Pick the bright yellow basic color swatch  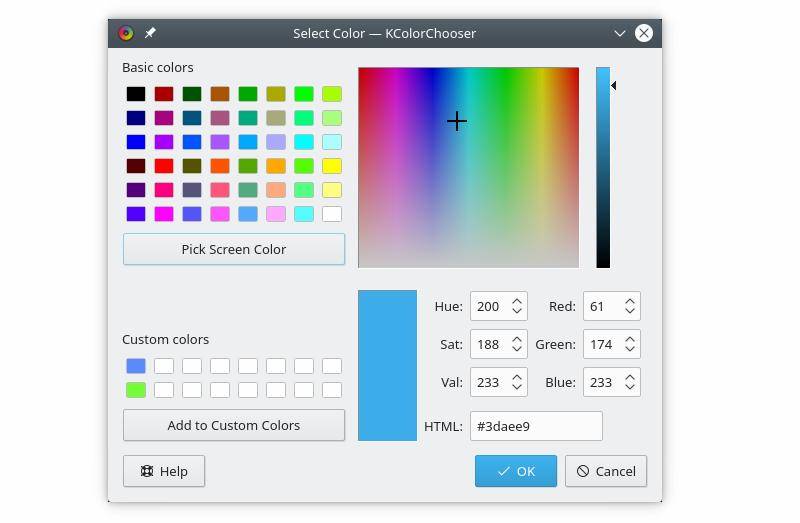click(x=332, y=166)
